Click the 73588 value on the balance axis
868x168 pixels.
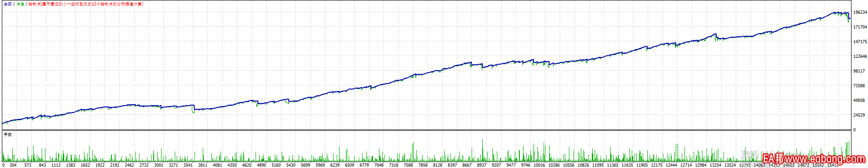[x=859, y=86]
